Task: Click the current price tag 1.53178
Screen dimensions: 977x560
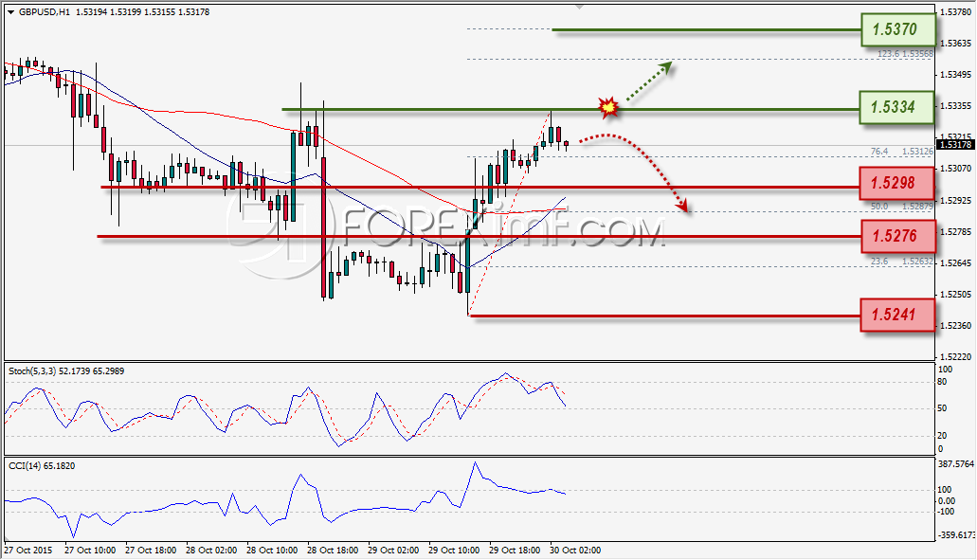Action: pos(955,145)
